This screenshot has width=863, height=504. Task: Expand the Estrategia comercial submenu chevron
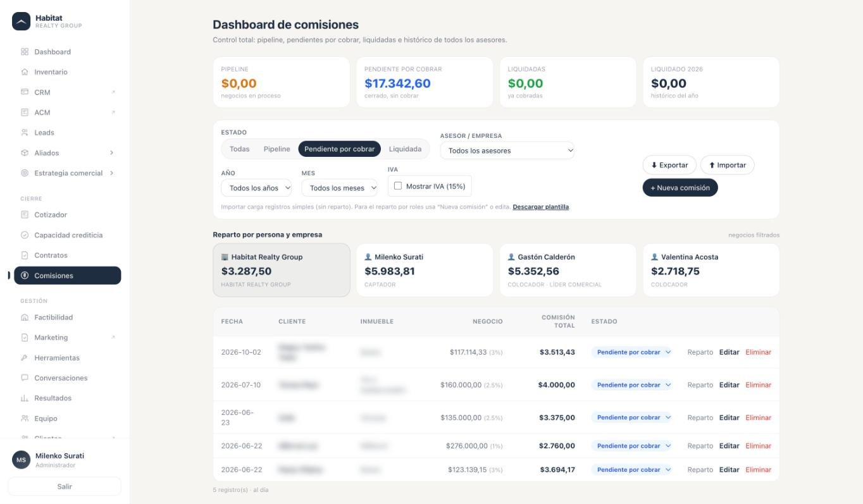[x=111, y=173]
